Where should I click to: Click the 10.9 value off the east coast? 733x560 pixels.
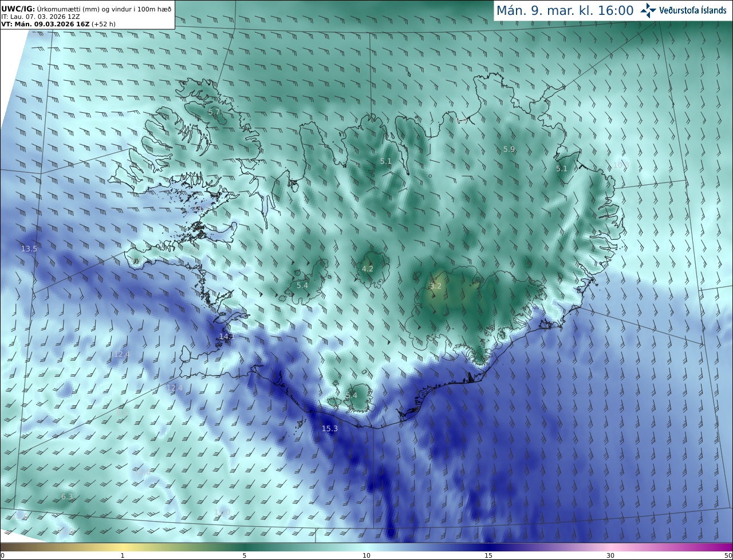(x=621, y=165)
